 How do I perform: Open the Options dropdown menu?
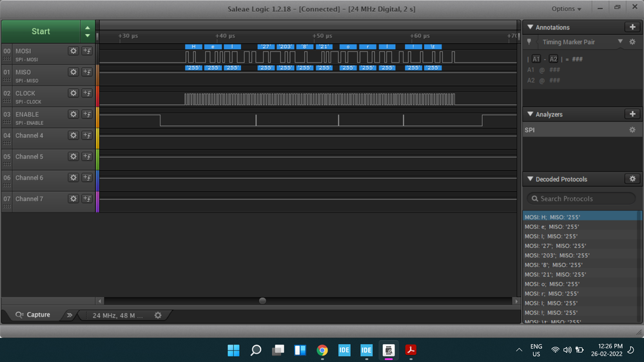tap(567, 8)
